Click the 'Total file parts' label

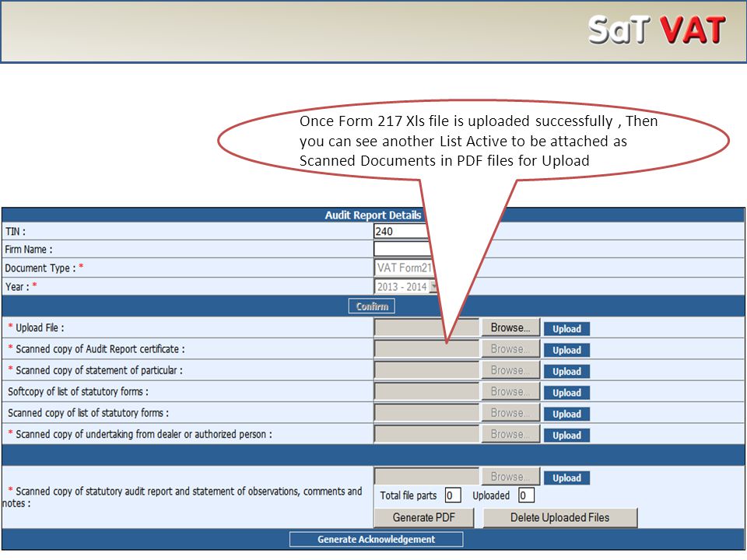click(409, 495)
